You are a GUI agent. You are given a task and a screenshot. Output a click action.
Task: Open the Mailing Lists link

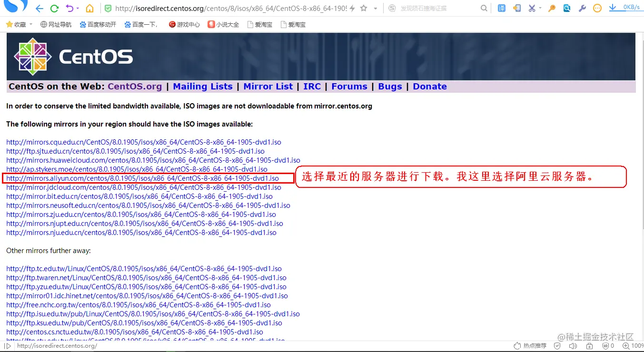203,87
